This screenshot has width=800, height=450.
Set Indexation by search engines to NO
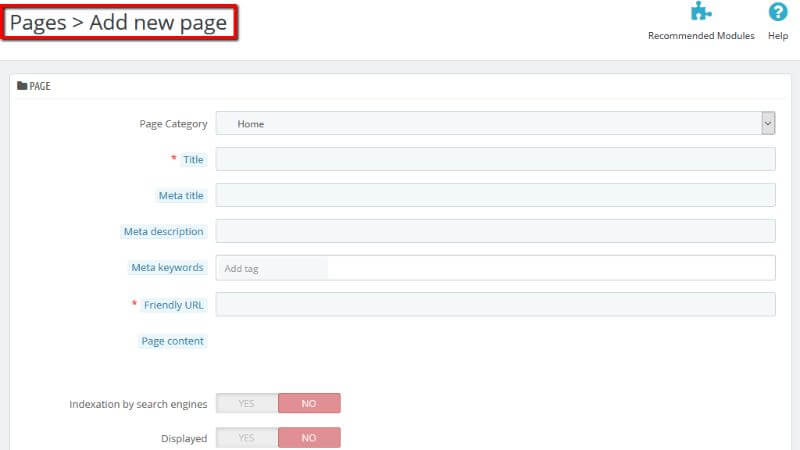[309, 404]
